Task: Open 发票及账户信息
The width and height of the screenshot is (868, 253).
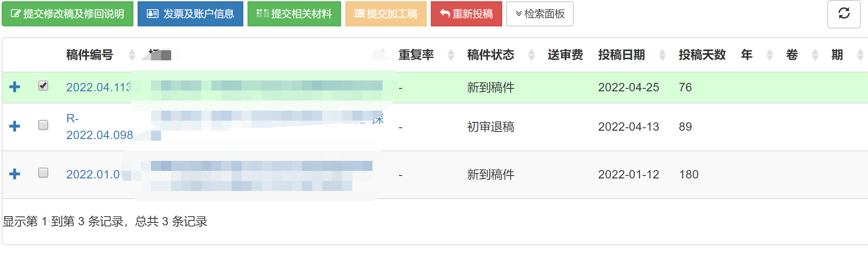Action: 190,14
